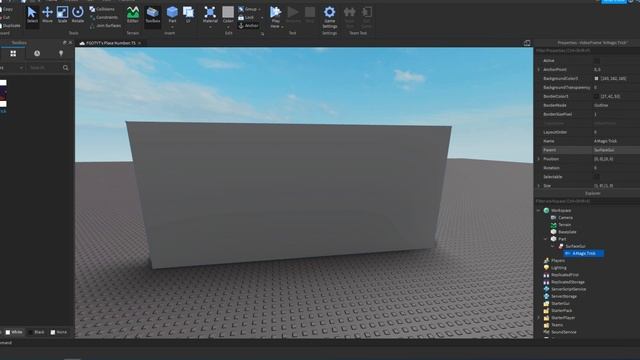Click the Copy button
Viewport: 640px width, 360px height.
[7, 9]
